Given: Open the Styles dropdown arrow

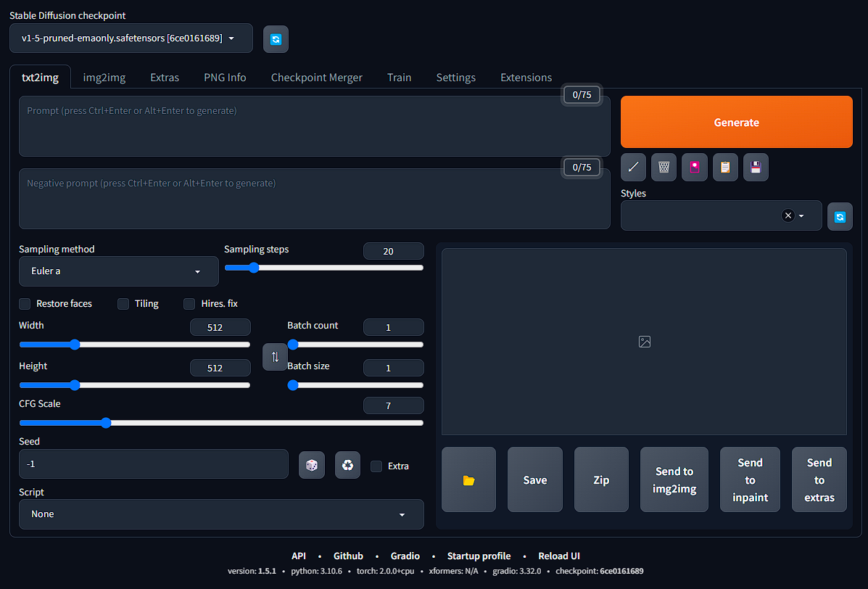Looking at the screenshot, I should tap(801, 216).
